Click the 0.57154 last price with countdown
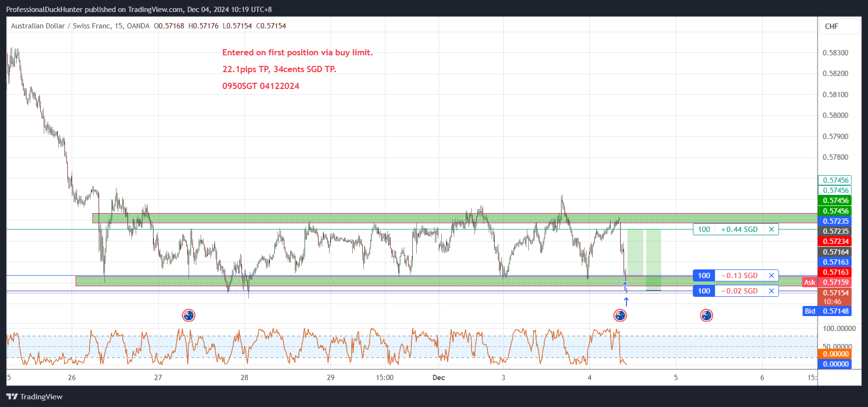The height and width of the screenshot is (407, 868). click(835, 297)
